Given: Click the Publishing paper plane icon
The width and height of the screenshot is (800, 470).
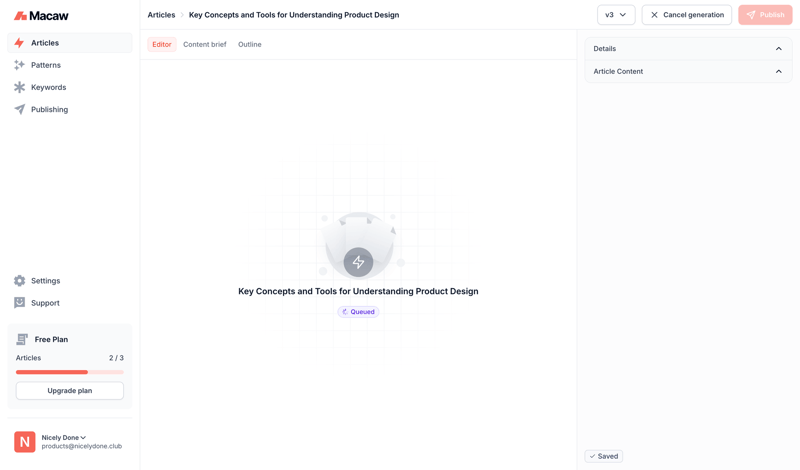Looking at the screenshot, I should tap(19, 109).
